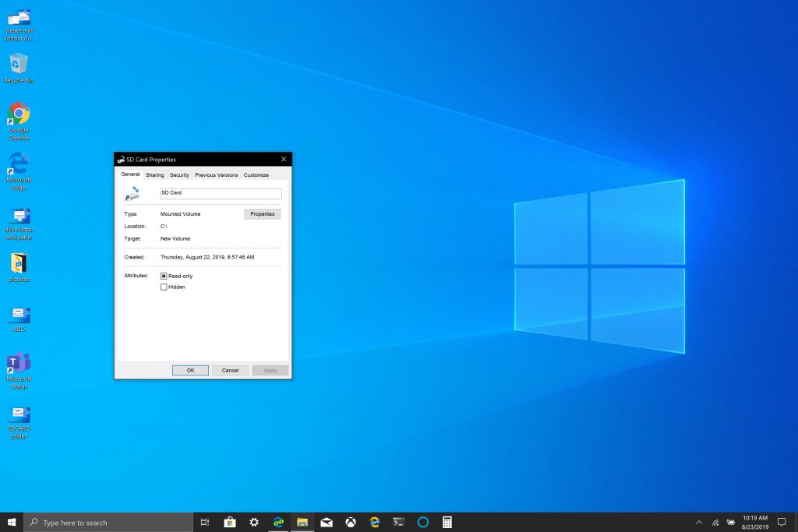Click the SD Card name text field
The image size is (798, 532).
click(x=221, y=193)
